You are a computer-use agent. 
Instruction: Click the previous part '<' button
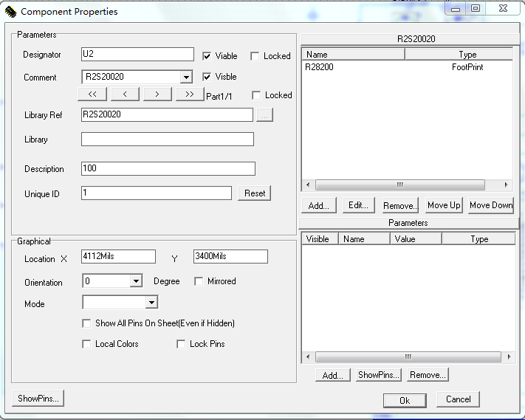coord(125,94)
